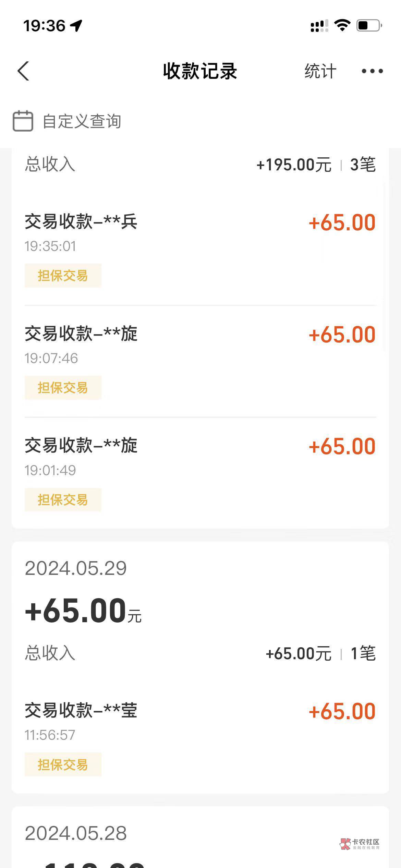Tap 担保交易 tag under 11:56:57 entry
Image resolution: width=401 pixels, height=868 pixels.
pyautogui.click(x=63, y=764)
